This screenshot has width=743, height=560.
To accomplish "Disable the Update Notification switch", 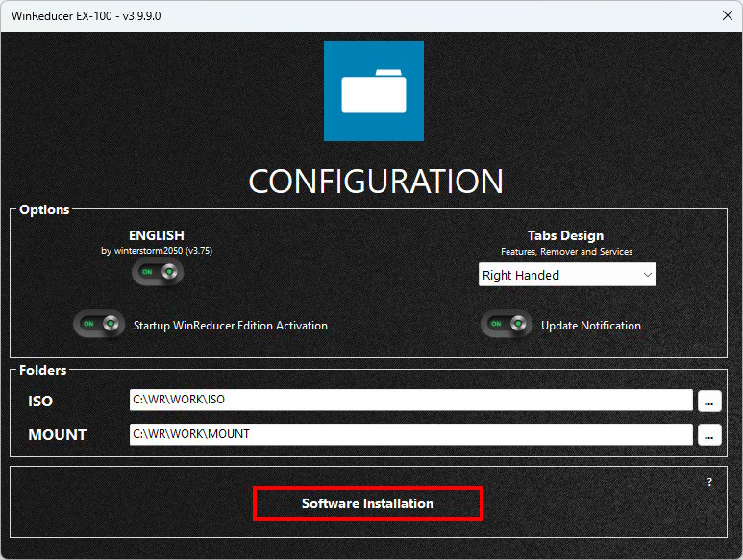I will coord(507,324).
